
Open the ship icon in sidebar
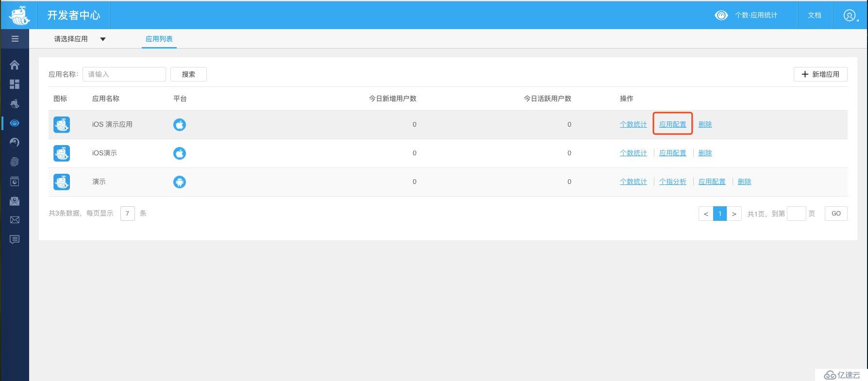[15, 103]
